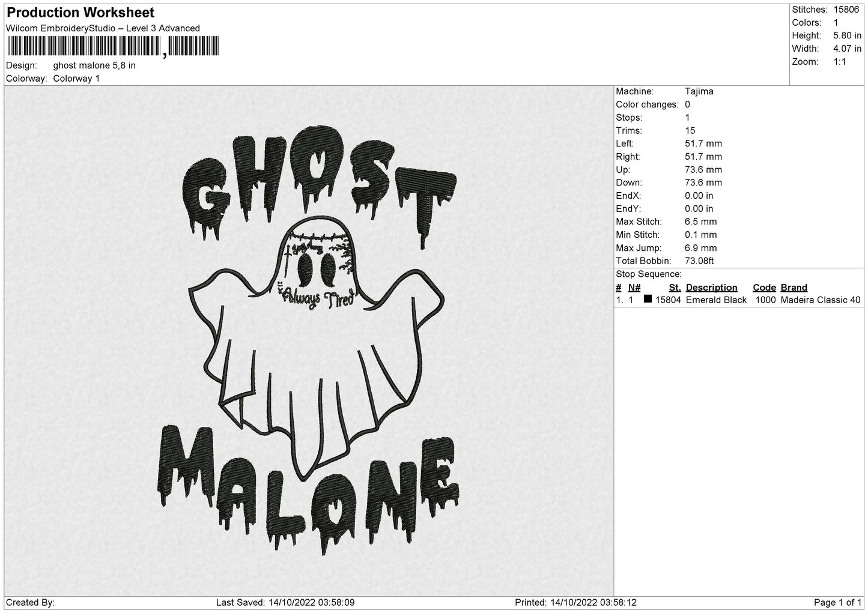The height and width of the screenshot is (613, 868).
Task: Click the barcode under the header
Action: click(x=113, y=46)
